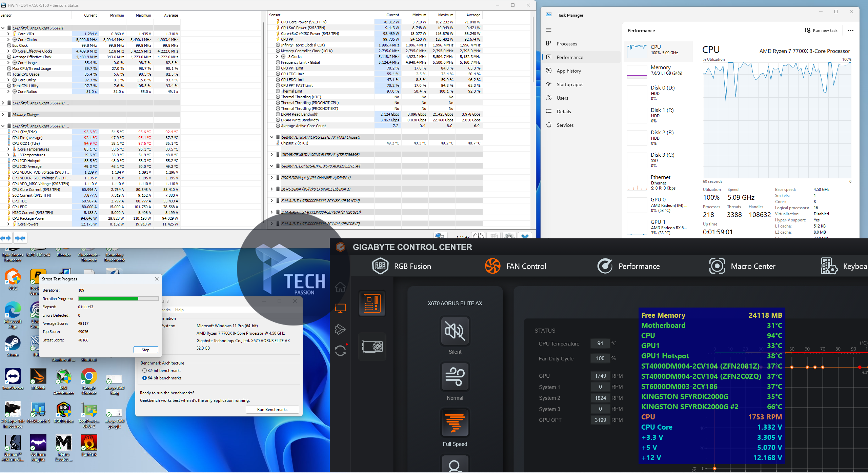Click the graphics card icon in sidebar
This screenshot has height=473, width=868.
point(372,347)
